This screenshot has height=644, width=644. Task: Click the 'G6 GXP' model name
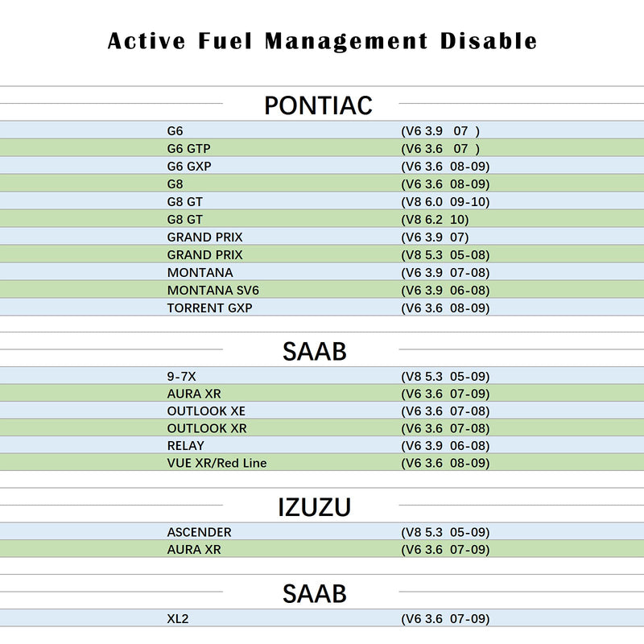(189, 167)
